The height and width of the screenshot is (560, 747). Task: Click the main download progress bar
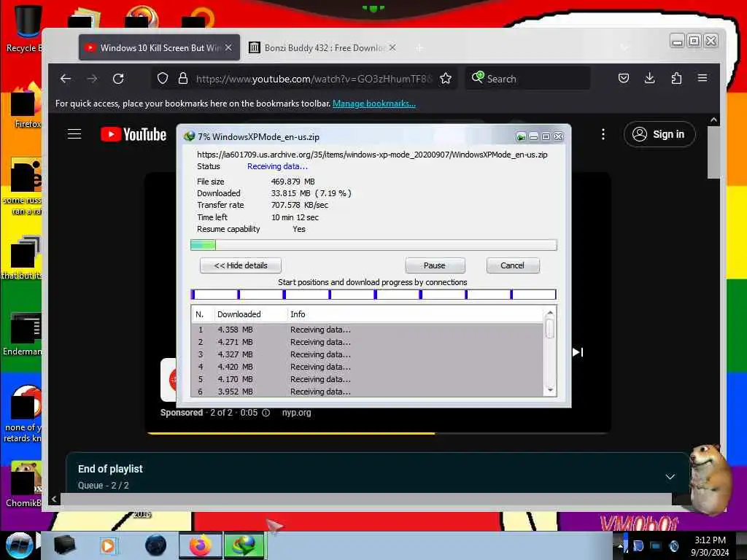[x=373, y=245]
